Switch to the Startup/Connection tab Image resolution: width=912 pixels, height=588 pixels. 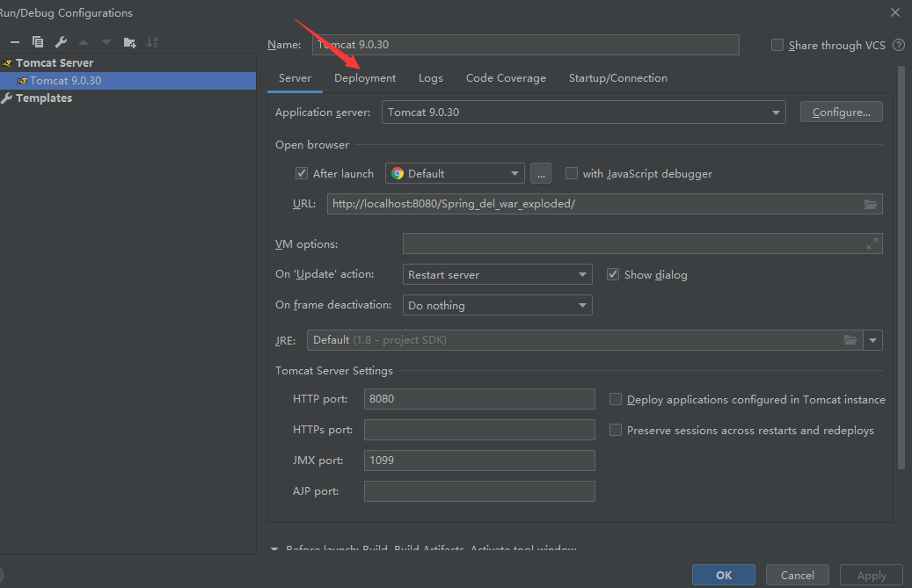point(617,78)
